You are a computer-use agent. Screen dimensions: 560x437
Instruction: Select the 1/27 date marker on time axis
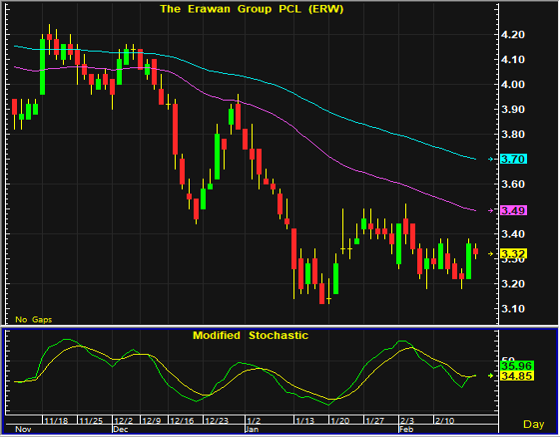coord(375,421)
